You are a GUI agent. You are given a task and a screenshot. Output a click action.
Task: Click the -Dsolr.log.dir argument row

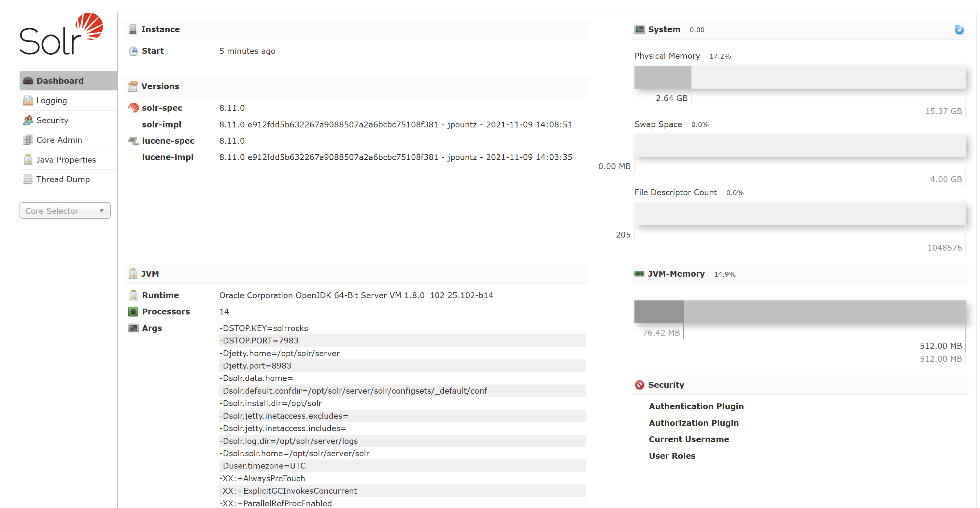tap(402, 441)
